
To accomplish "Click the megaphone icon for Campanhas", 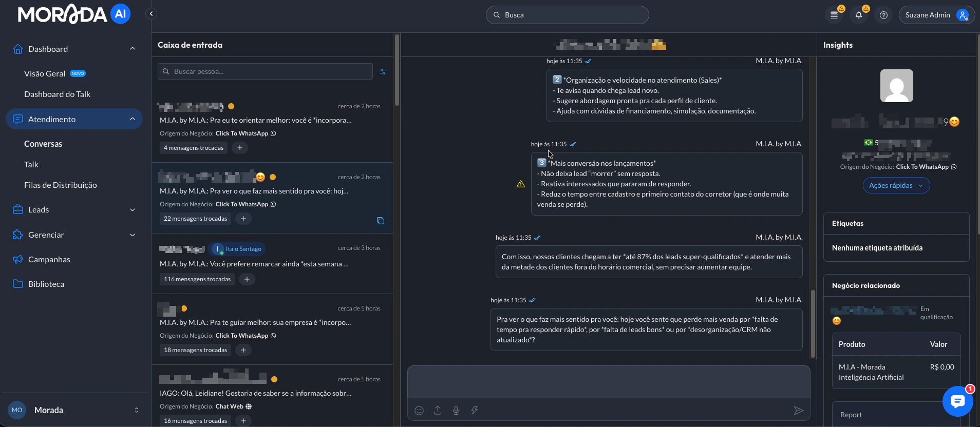I will (18, 259).
